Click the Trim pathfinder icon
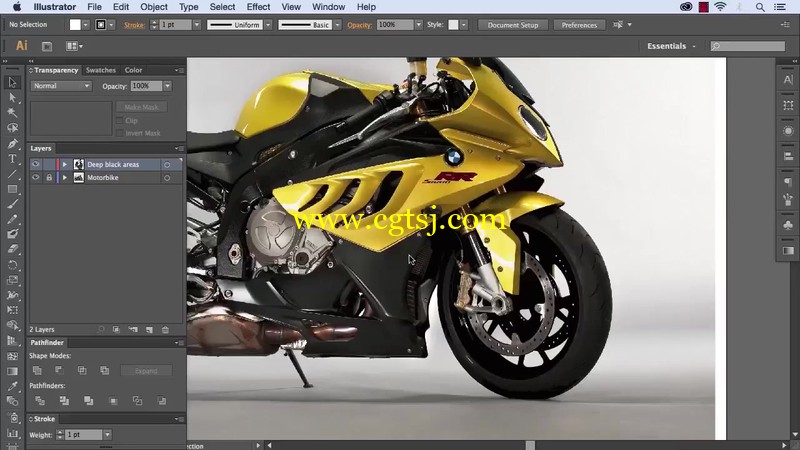Image resolution: width=800 pixels, height=450 pixels. coord(64,401)
